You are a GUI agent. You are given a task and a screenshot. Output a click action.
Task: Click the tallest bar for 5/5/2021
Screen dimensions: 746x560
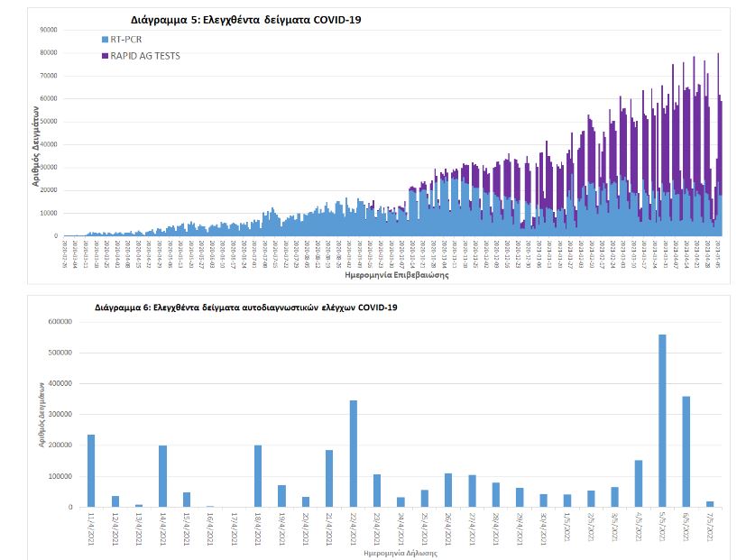tap(662, 420)
